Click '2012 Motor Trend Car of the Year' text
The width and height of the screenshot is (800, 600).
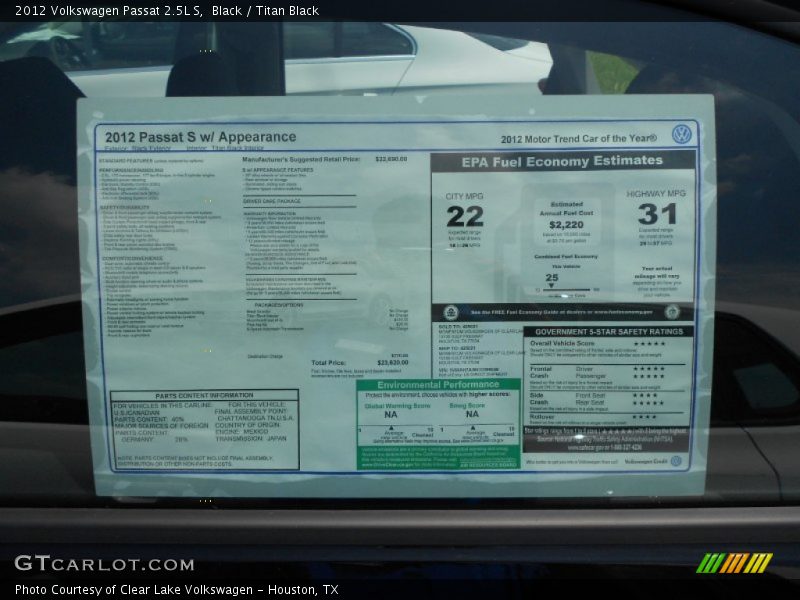[x=579, y=139]
